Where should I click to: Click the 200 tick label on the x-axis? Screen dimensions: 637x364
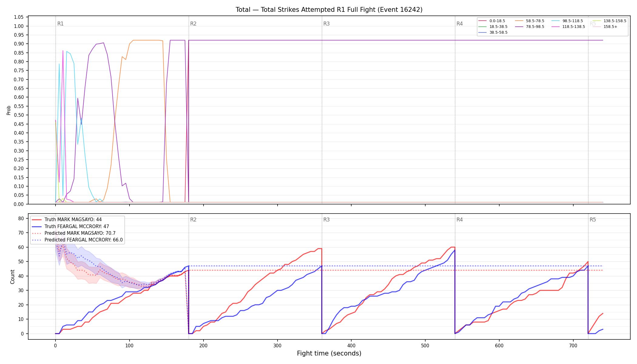pyautogui.click(x=203, y=345)
